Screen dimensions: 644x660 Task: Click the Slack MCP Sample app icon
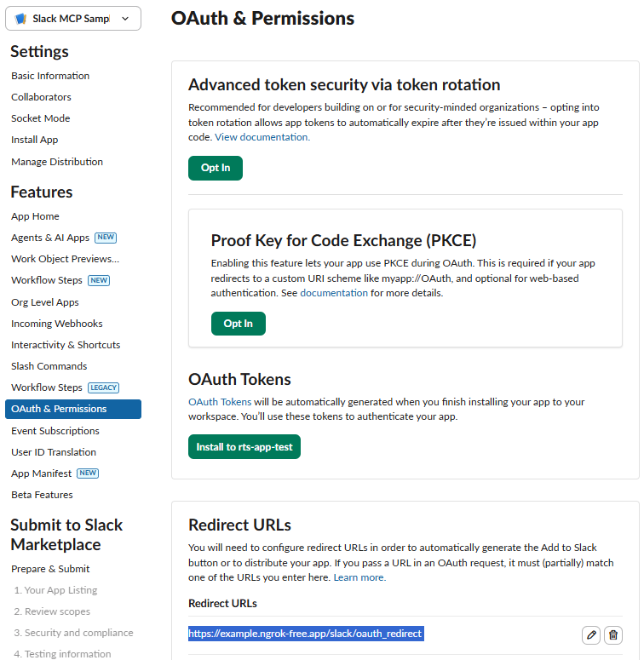tap(21, 19)
